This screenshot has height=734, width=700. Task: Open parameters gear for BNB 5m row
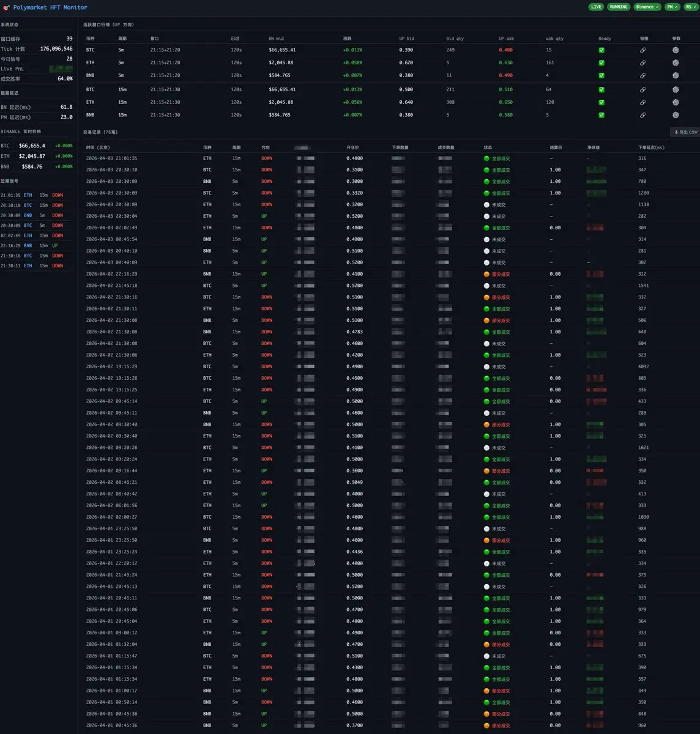point(676,75)
